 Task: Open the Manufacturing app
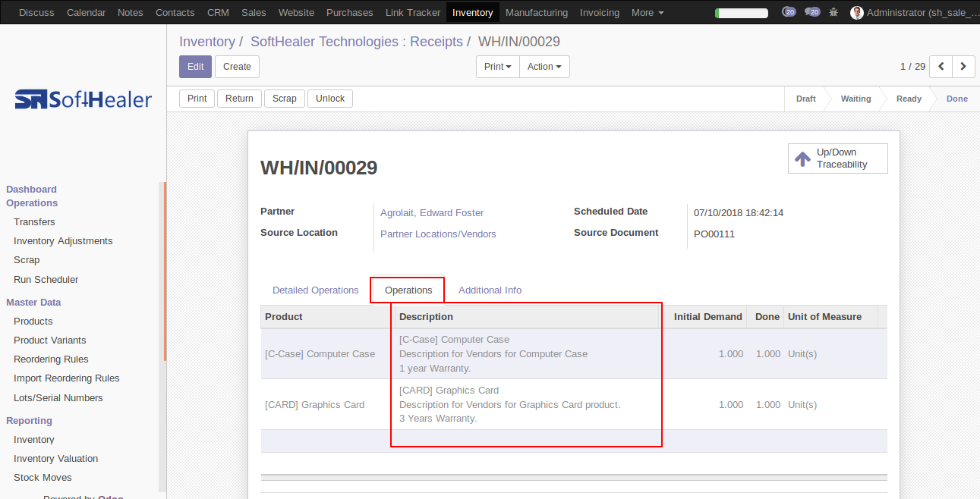[x=537, y=12]
